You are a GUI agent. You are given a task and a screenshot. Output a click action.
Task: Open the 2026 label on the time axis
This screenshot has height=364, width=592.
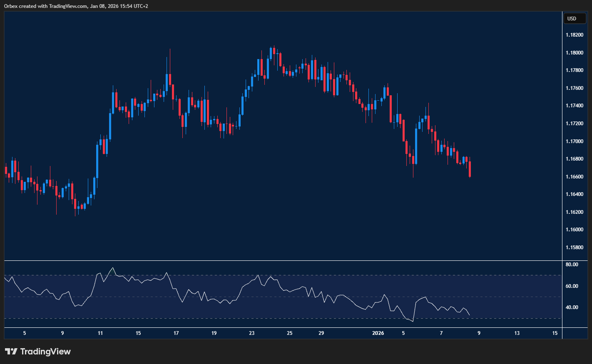point(378,333)
